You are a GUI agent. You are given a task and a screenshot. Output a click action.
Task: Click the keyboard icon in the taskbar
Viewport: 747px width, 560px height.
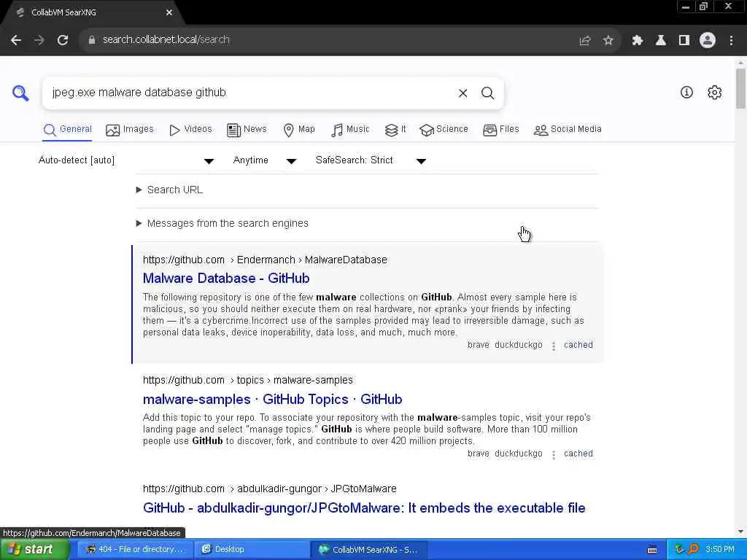(652, 550)
